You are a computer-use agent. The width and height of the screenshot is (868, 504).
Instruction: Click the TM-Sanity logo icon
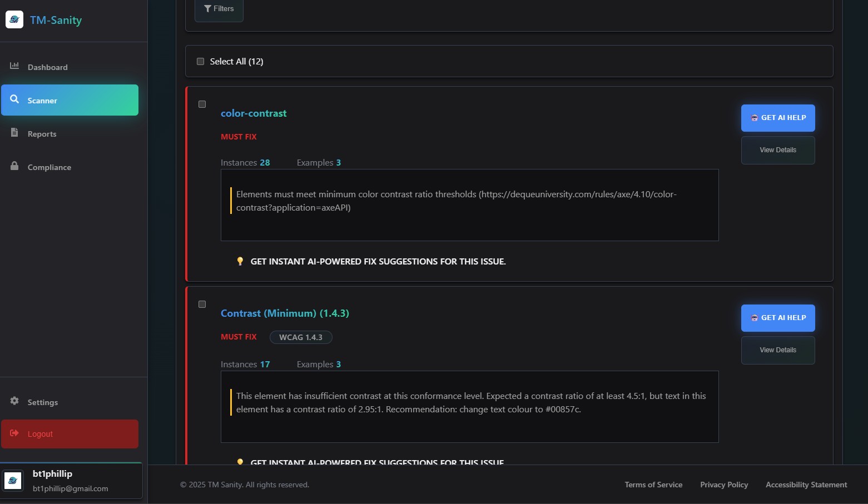click(x=14, y=19)
